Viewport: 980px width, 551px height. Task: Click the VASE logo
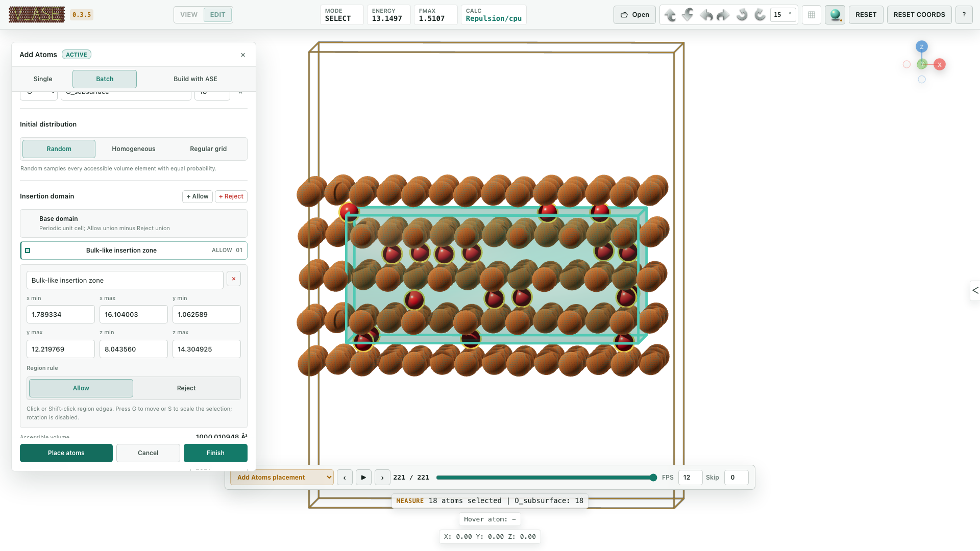[x=37, y=15]
